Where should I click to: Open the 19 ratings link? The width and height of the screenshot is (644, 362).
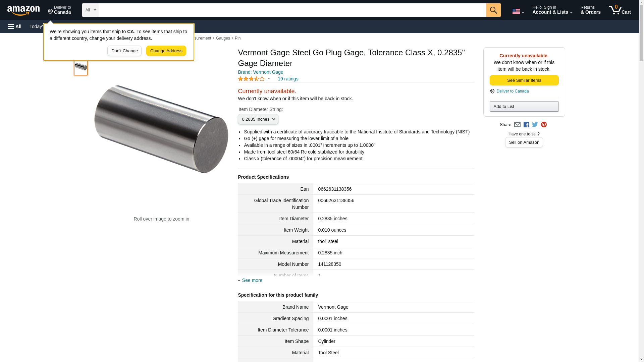288,79
